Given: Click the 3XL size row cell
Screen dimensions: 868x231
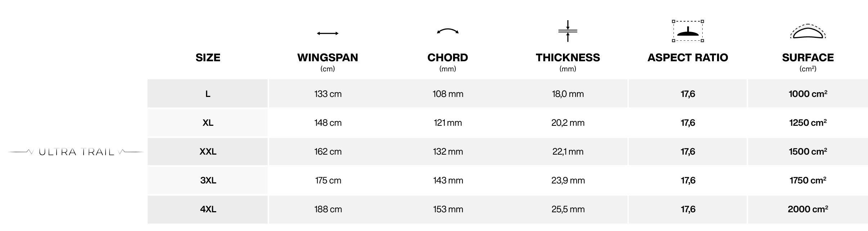Looking at the screenshot, I should click(x=207, y=180).
